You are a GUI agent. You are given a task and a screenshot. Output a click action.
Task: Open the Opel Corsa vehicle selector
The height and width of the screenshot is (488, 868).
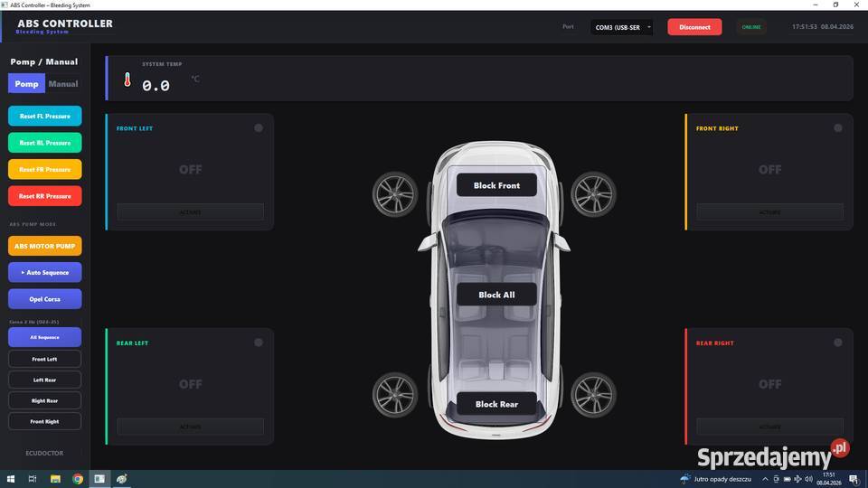[x=45, y=298]
